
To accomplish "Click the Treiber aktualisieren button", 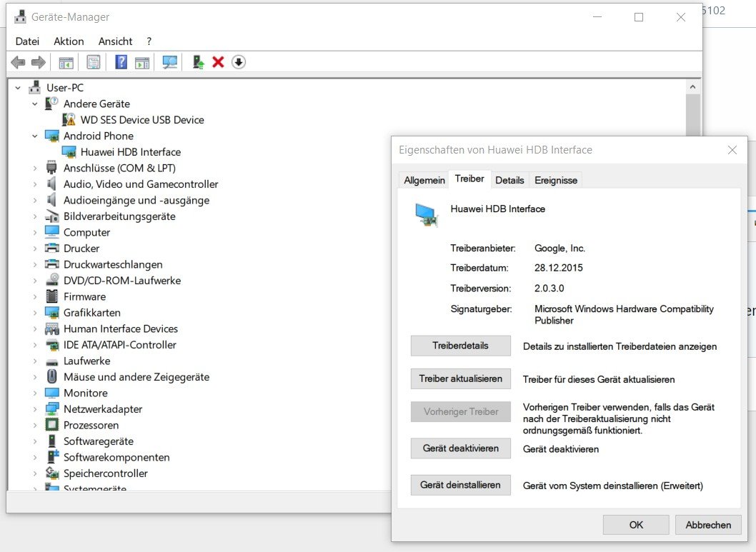I will tap(460, 379).
